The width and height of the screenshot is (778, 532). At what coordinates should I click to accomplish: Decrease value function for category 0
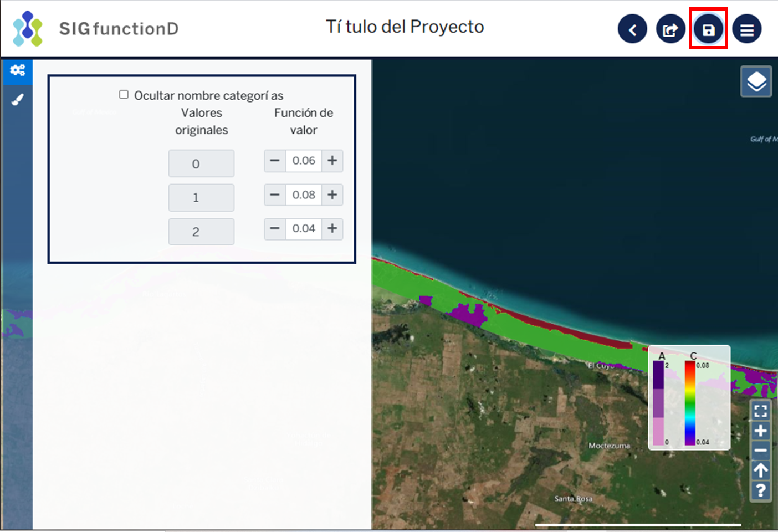[x=275, y=161]
